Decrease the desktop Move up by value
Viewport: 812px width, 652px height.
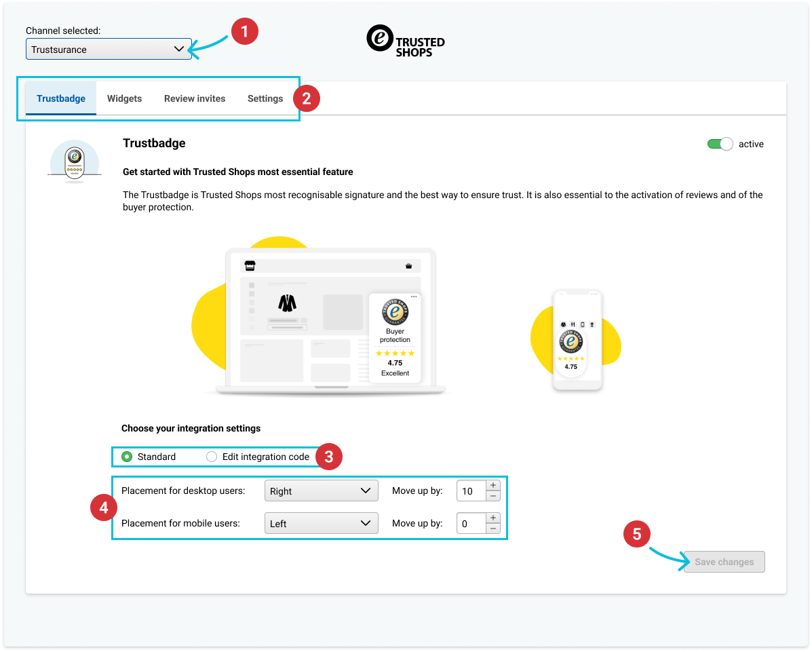click(x=494, y=496)
